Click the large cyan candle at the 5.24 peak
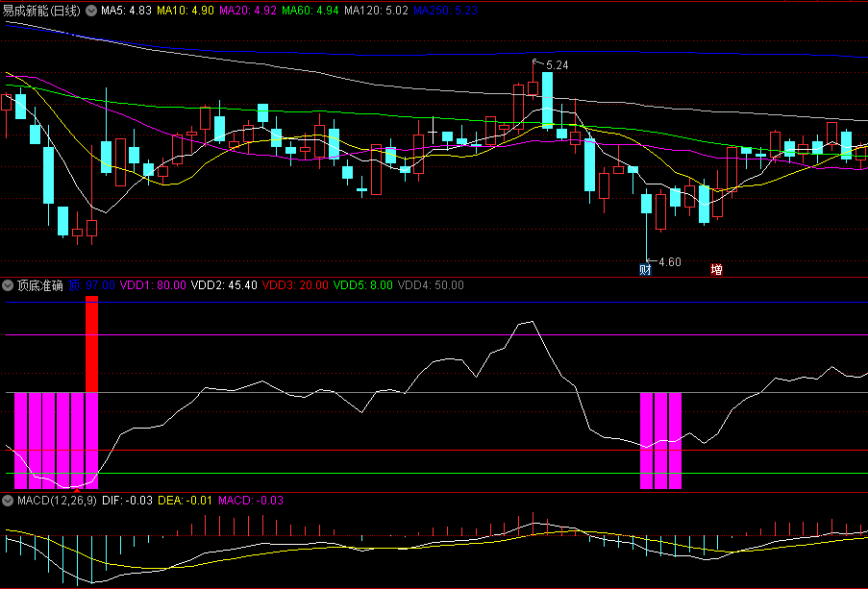This screenshot has width=868, height=589. tap(547, 100)
